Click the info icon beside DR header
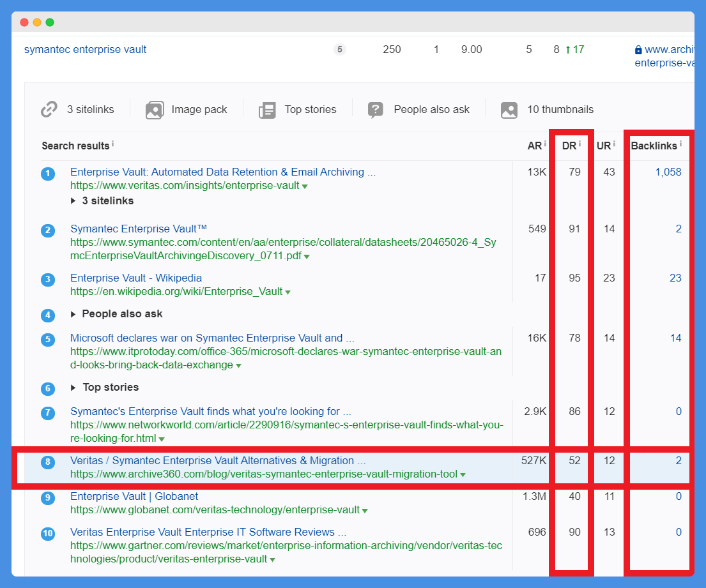Screen dimensions: 706x588 coord(579,144)
